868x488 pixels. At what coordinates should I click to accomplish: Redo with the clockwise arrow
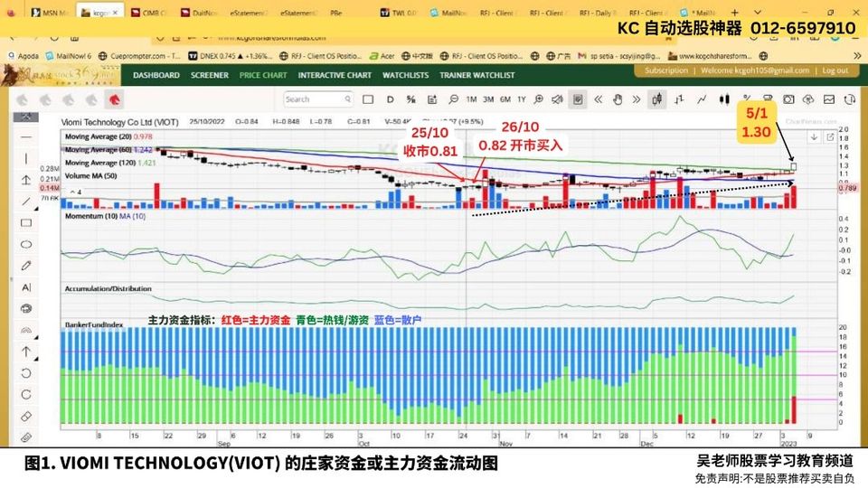tap(26, 395)
